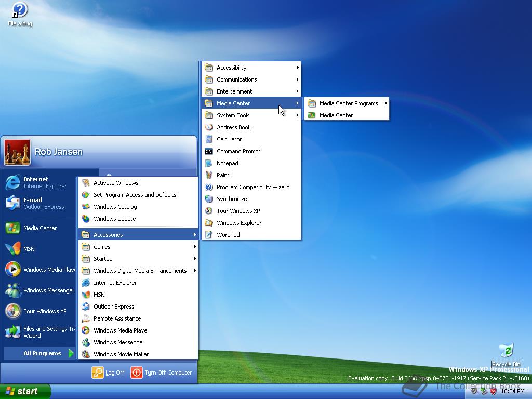Launch Windows Movie Maker
This screenshot has width=532, height=399.
click(x=138, y=354)
